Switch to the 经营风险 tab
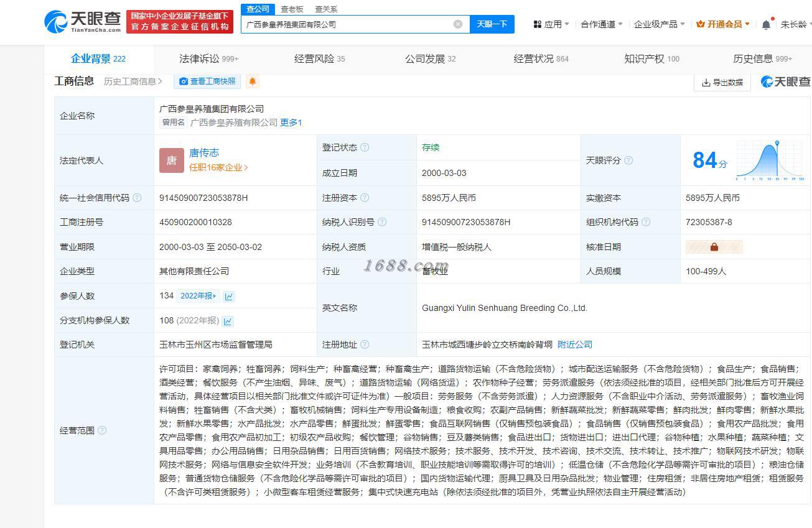 [320, 59]
